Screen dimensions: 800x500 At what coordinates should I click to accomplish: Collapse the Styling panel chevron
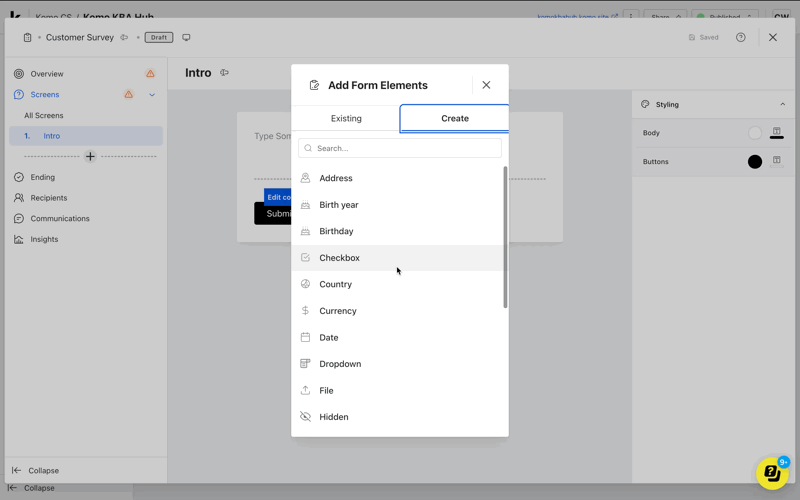[782, 104]
